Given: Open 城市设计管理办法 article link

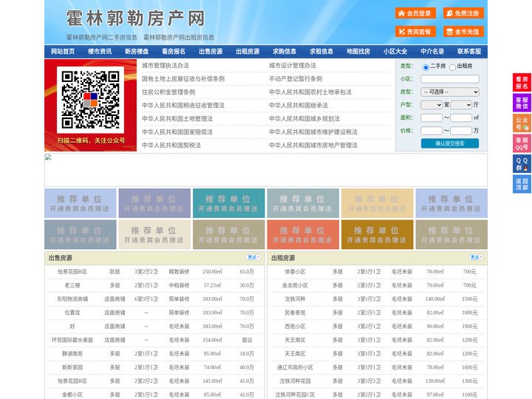Looking at the screenshot, I should click(293, 66).
